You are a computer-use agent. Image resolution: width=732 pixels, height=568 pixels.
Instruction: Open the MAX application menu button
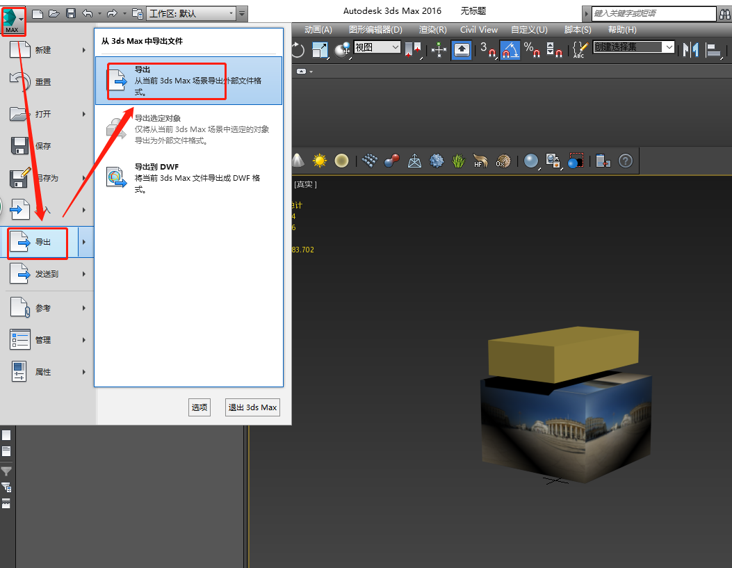[x=13, y=21]
